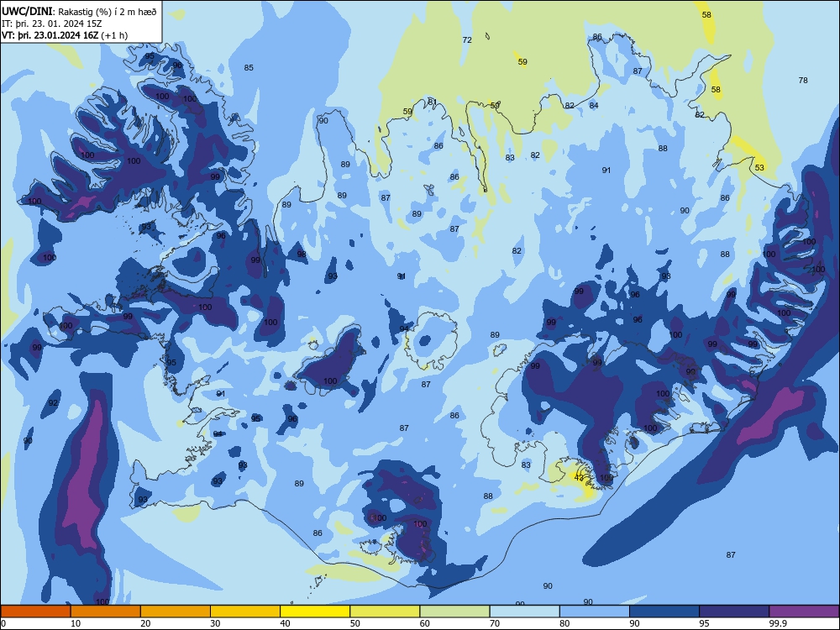This screenshot has width=840, height=630.
Task: Click the '10' label on the color scale
Action: (x=76, y=623)
